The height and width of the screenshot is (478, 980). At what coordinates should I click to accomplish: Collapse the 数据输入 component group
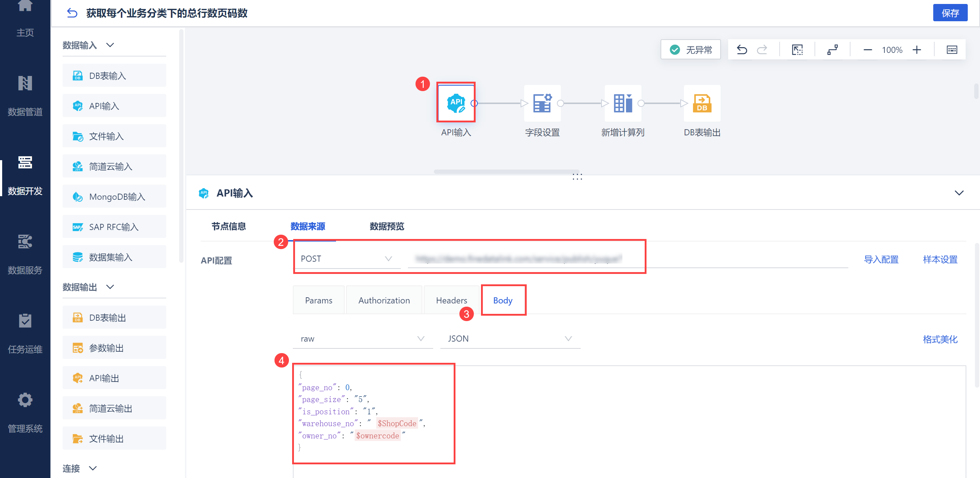click(110, 45)
